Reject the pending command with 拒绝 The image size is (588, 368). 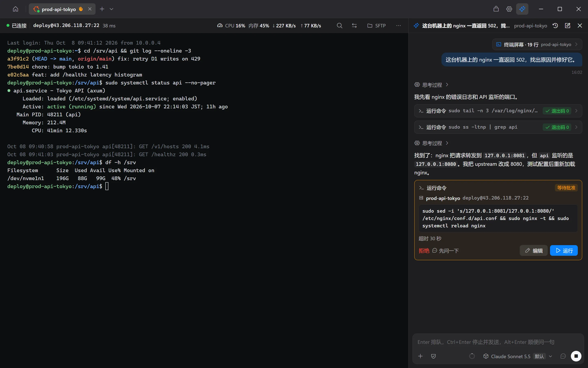tap(424, 250)
